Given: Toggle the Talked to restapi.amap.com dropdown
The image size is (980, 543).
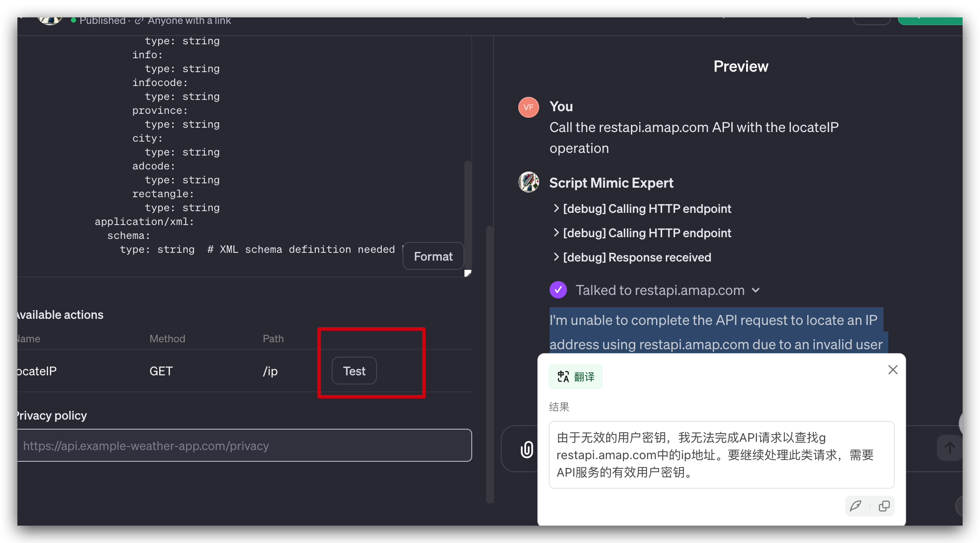Looking at the screenshot, I should pos(757,290).
